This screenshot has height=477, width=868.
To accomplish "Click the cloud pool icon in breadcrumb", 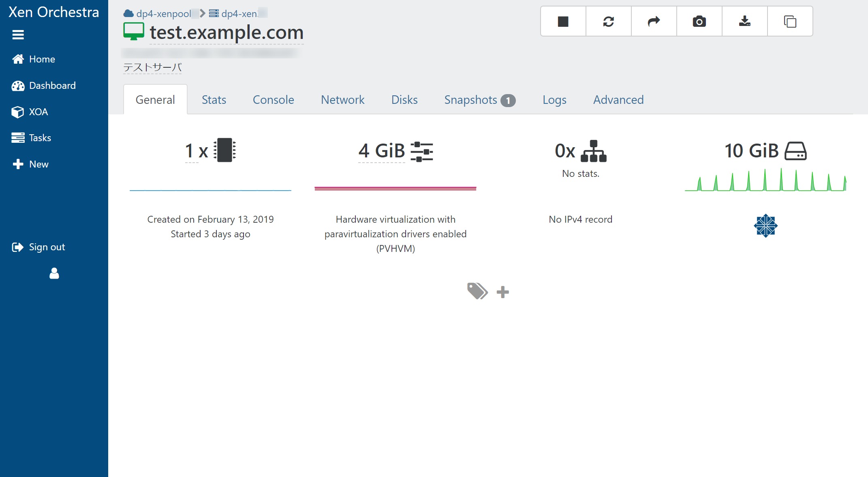I will tap(129, 13).
